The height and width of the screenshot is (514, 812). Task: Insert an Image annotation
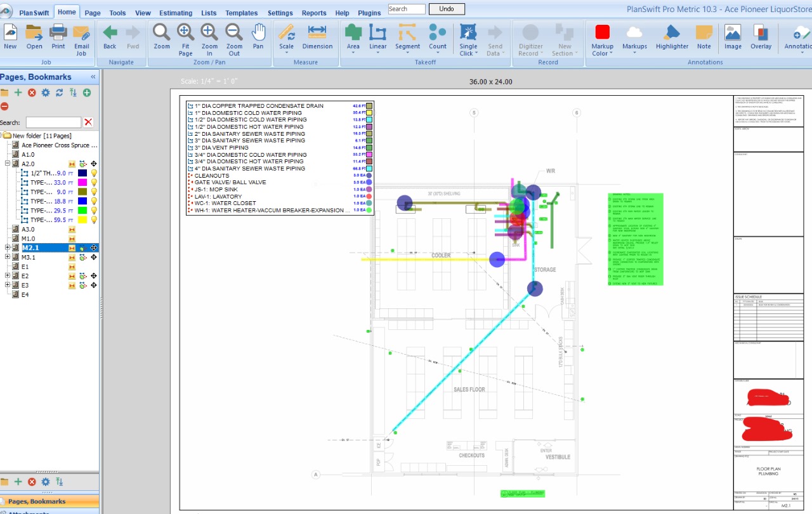(733, 37)
